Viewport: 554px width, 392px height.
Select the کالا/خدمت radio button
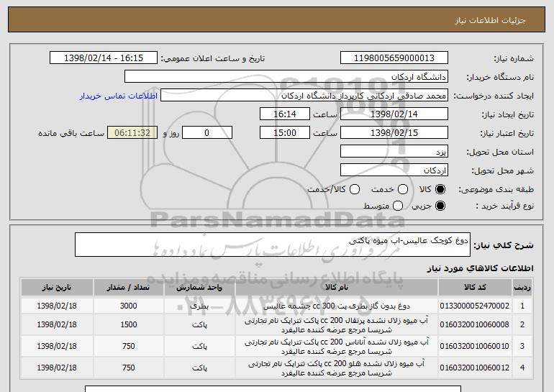(x=355, y=189)
